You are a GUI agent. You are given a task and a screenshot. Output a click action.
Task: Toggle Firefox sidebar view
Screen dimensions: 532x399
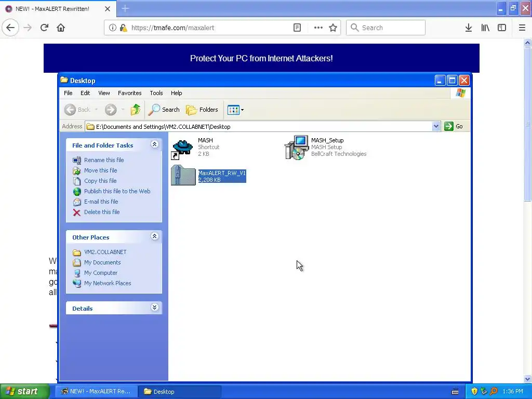502,28
